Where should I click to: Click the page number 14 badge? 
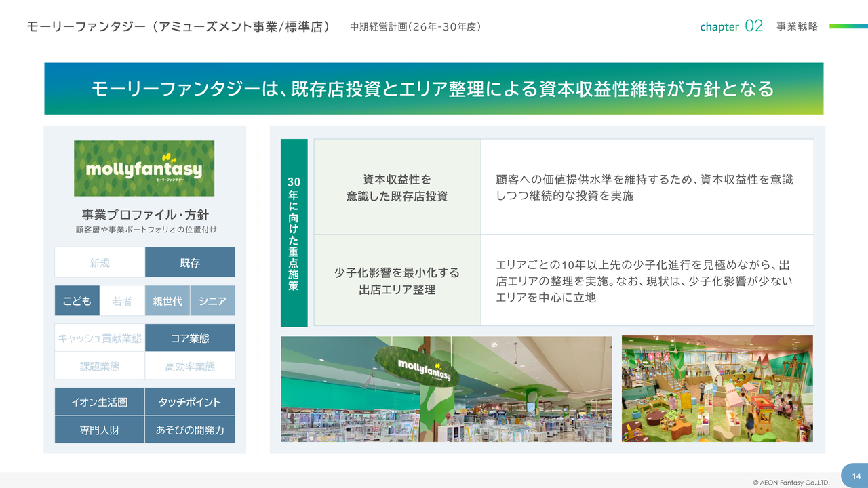pos(856,476)
